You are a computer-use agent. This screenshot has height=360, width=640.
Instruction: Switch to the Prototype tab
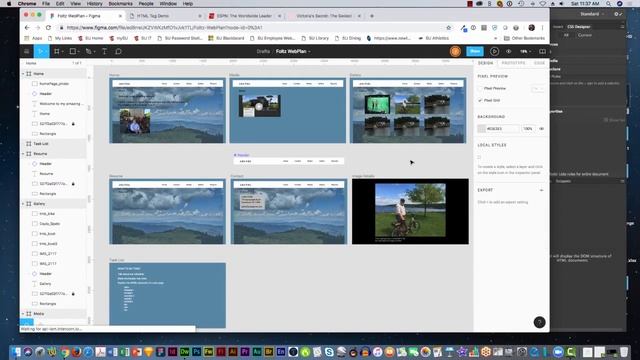[x=513, y=63]
